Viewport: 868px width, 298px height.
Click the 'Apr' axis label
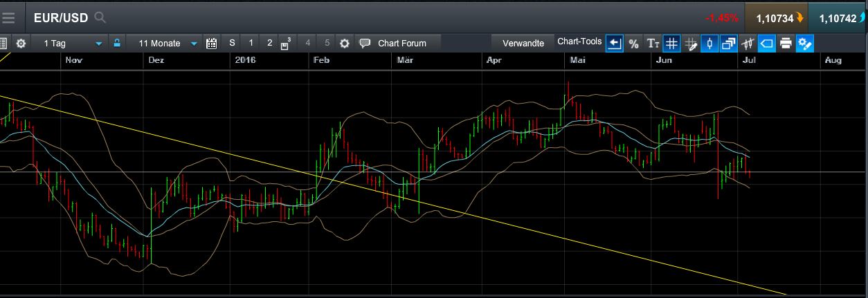click(x=494, y=61)
